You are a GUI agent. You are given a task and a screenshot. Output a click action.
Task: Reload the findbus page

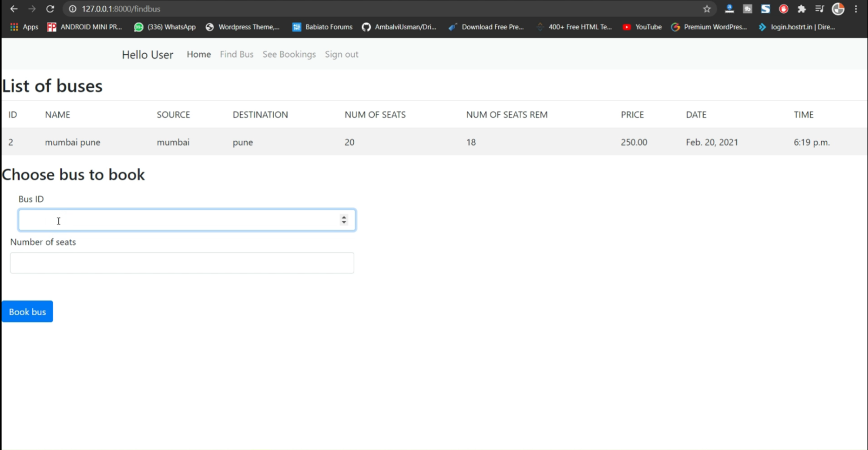(x=50, y=9)
